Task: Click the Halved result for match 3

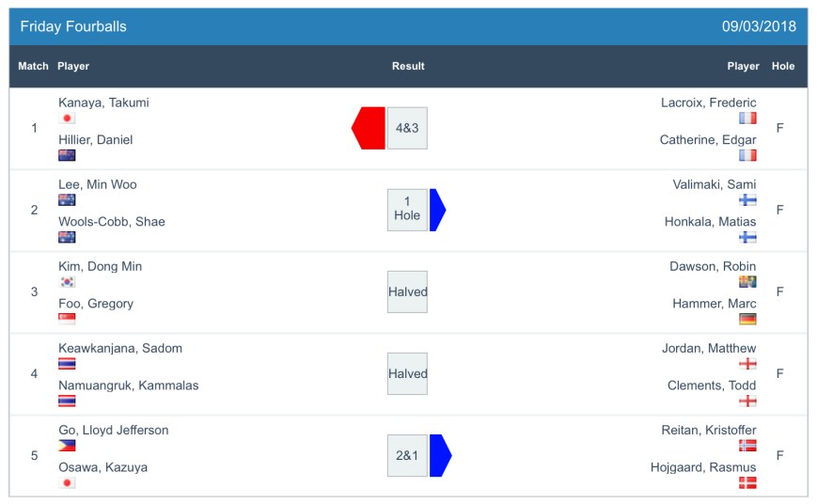Action: coord(407,291)
